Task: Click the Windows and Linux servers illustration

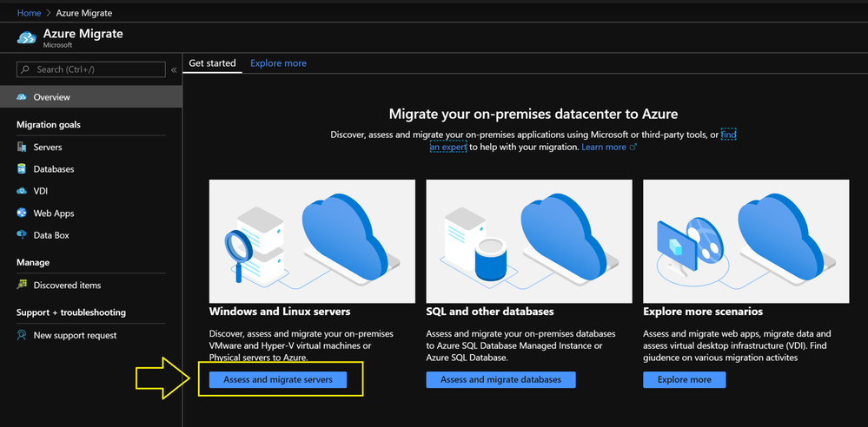Action: pyautogui.click(x=312, y=241)
